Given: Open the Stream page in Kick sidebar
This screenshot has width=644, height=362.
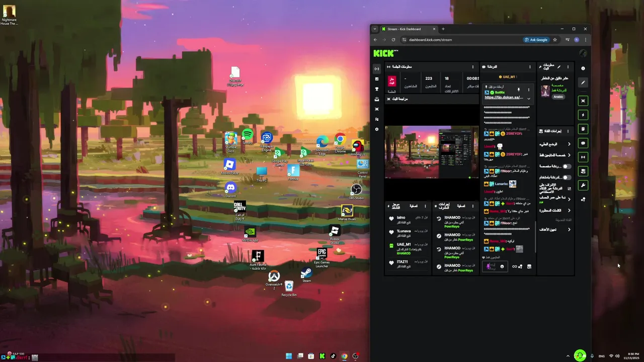Looking at the screenshot, I should click(377, 69).
